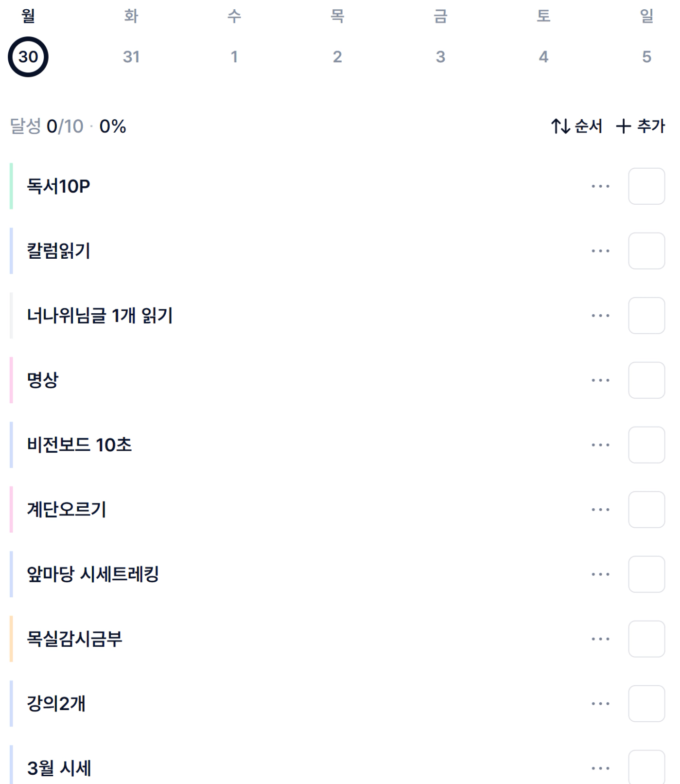Screen dimensions: 680x784
Task: Open three-dot menu for 명상
Action: (x=600, y=380)
